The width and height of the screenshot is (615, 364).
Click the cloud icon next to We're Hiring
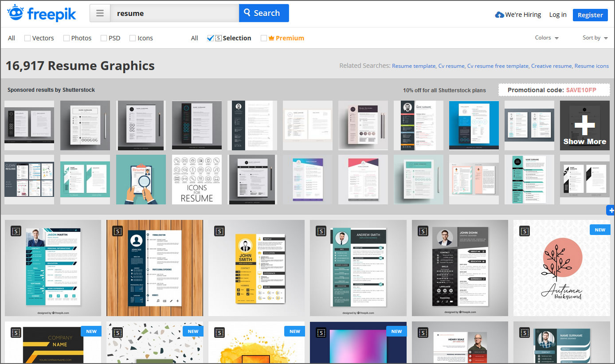click(x=499, y=15)
